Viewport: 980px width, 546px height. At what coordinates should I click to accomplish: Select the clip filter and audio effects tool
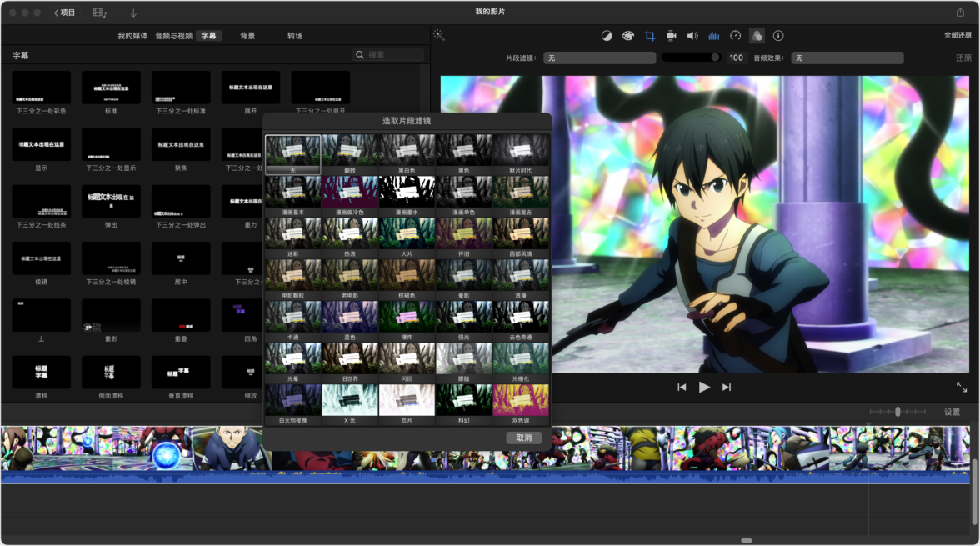pyautogui.click(x=757, y=36)
